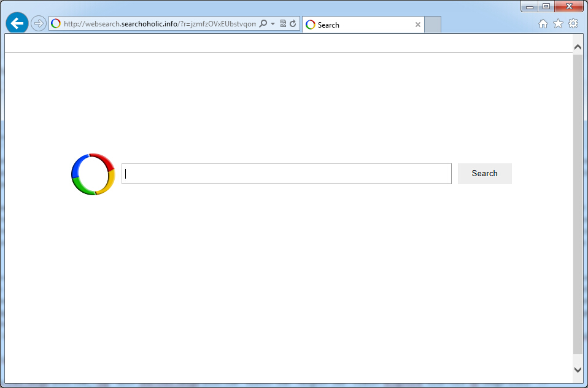588x388 pixels.
Task: Restore down the browser window
Action: [x=546, y=6]
